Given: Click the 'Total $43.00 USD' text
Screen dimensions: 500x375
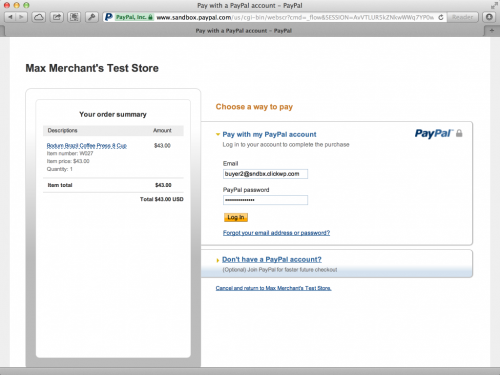Looking at the screenshot, I should click(162, 199).
